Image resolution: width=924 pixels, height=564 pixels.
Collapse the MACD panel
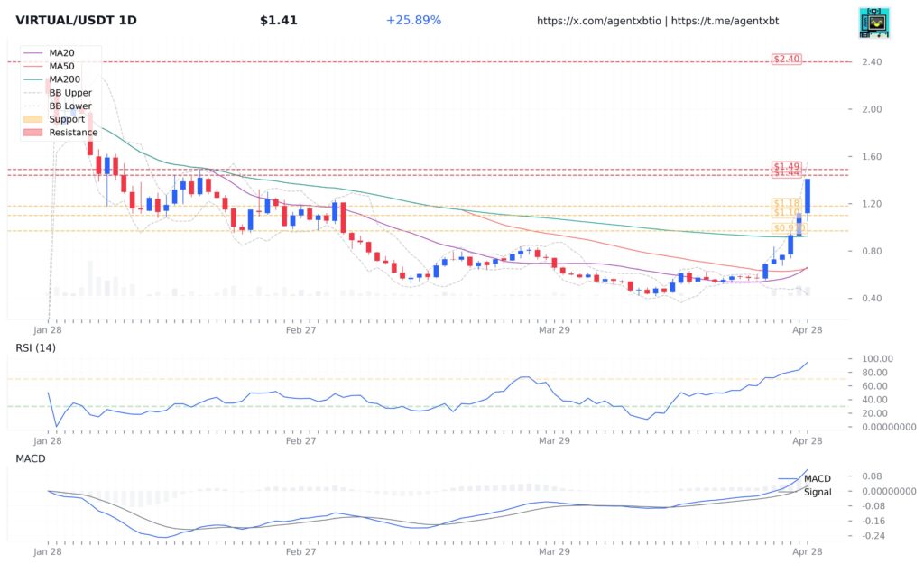30,458
